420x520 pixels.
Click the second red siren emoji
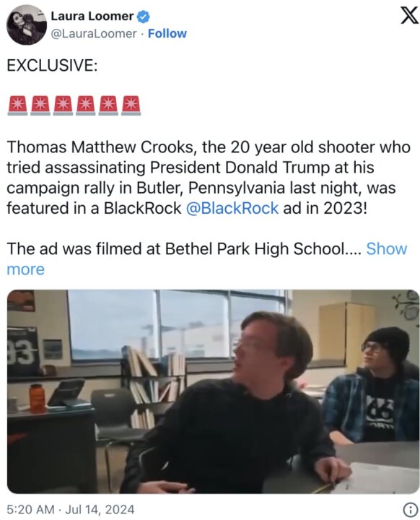coord(40,105)
